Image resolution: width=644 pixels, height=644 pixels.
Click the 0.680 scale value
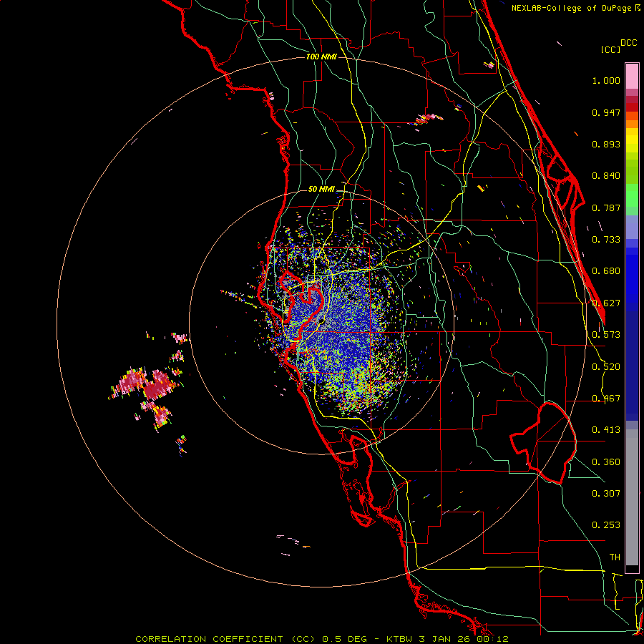(x=606, y=271)
